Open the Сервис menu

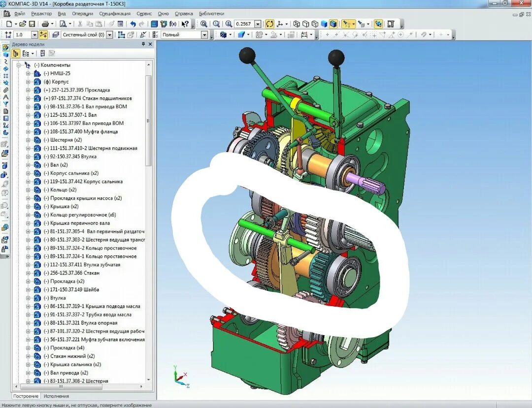click(144, 14)
